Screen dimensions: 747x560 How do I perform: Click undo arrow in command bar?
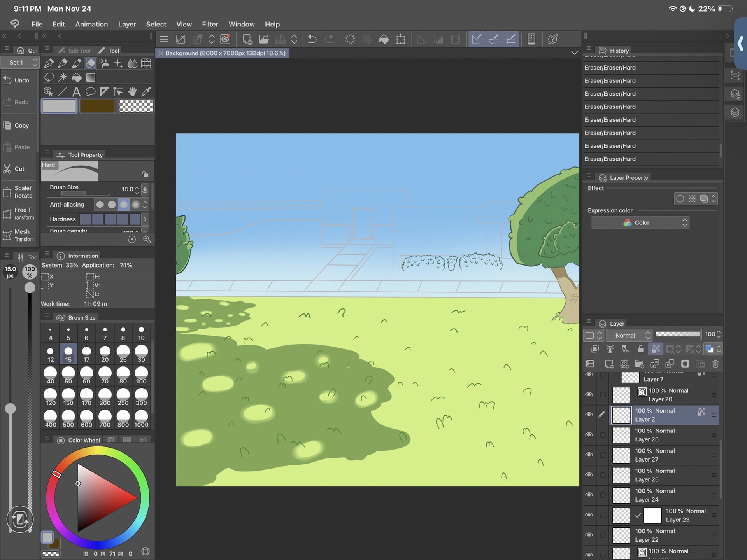[x=312, y=39]
